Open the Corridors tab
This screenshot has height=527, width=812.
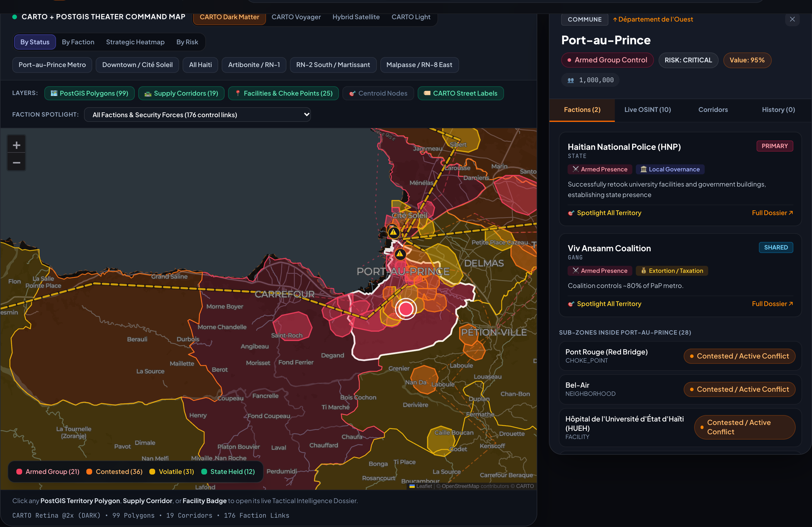[x=713, y=110]
